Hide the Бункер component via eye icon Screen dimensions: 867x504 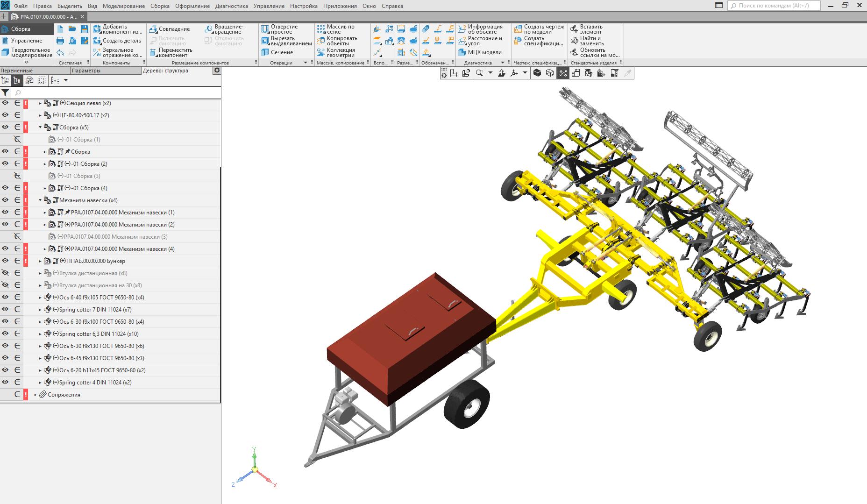(x=5, y=261)
